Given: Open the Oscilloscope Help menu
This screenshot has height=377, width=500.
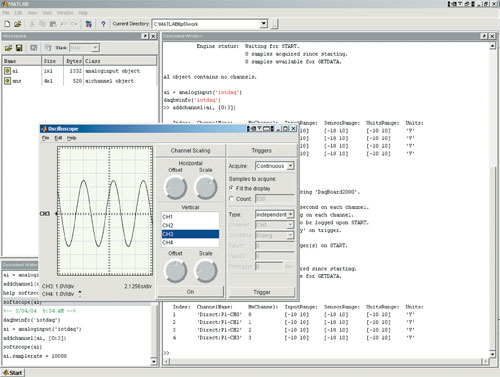Looking at the screenshot, I should pos(72,138).
